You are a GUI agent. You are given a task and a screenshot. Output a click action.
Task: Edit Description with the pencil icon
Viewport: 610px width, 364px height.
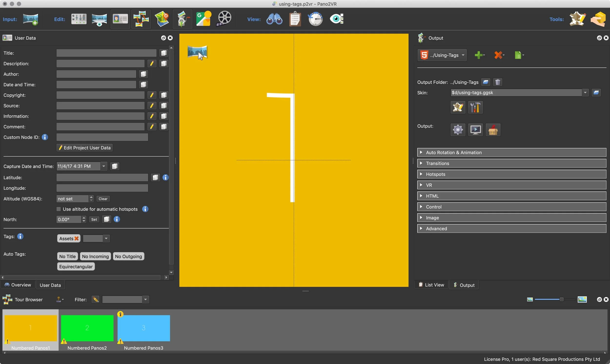(x=152, y=64)
